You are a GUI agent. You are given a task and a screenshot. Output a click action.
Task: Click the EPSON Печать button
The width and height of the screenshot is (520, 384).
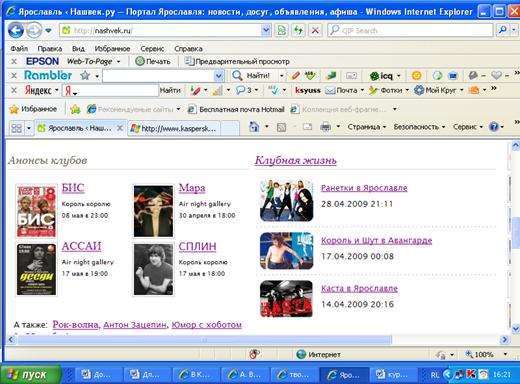(x=153, y=61)
